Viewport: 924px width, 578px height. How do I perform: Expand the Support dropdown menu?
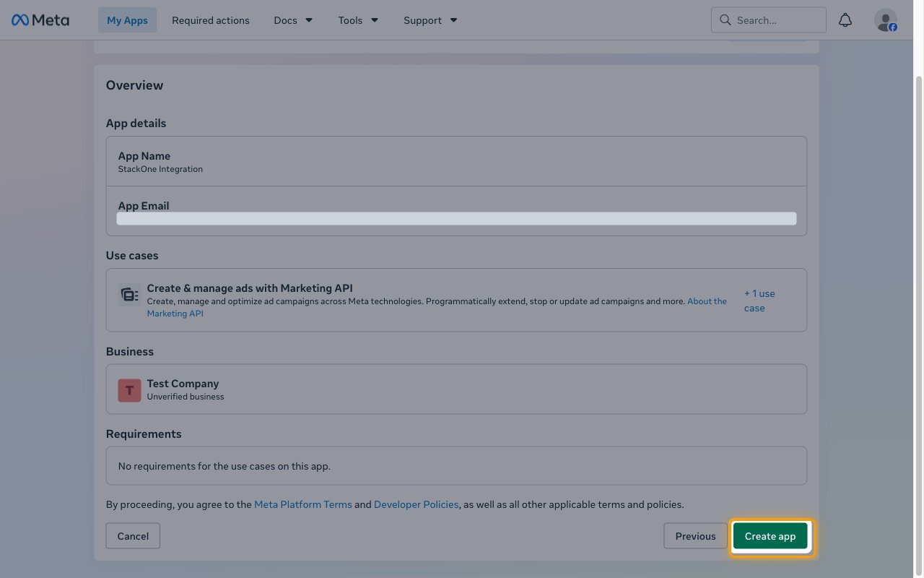(x=430, y=20)
